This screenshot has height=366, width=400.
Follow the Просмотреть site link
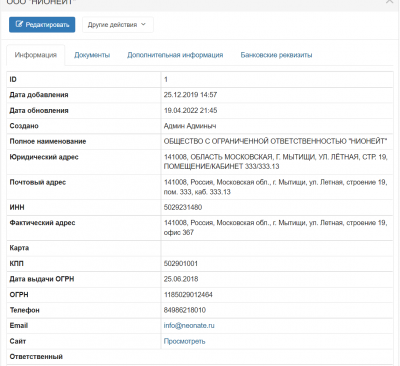tap(184, 341)
